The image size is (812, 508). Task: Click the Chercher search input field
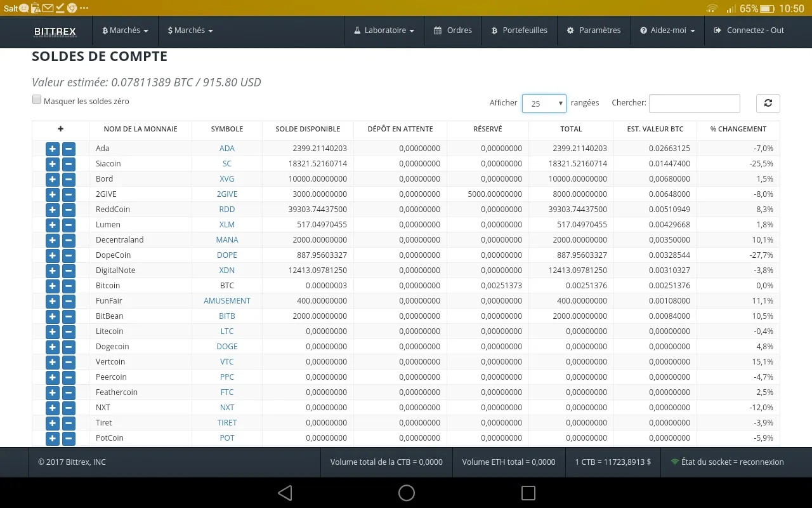coord(695,103)
